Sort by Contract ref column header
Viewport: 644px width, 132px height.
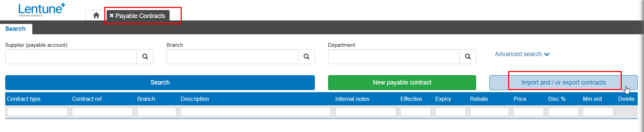coord(87,99)
